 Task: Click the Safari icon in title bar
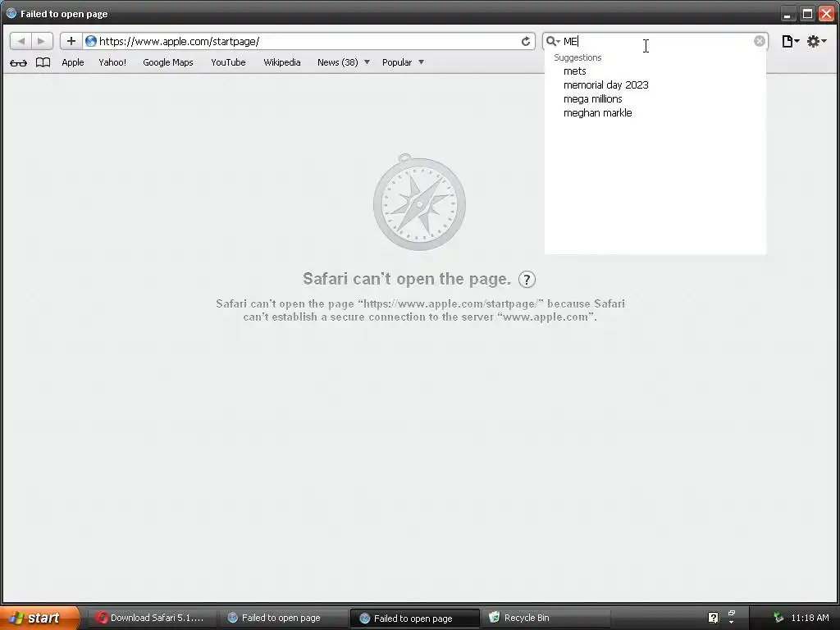click(x=11, y=13)
